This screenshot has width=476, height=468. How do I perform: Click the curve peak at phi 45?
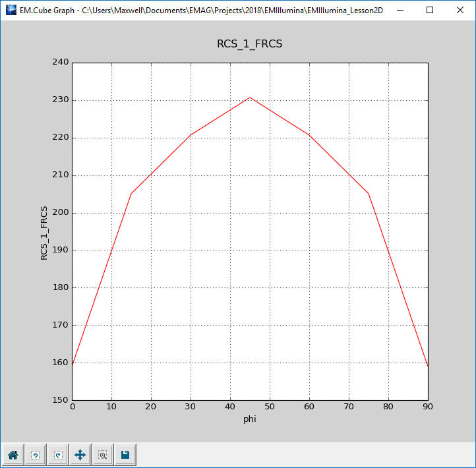coord(250,98)
